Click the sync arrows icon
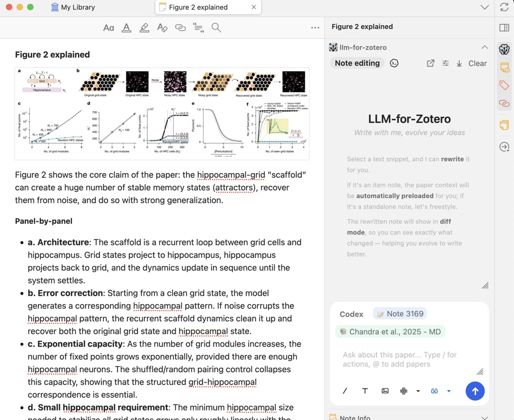The height and width of the screenshot is (420, 514). click(504, 7)
